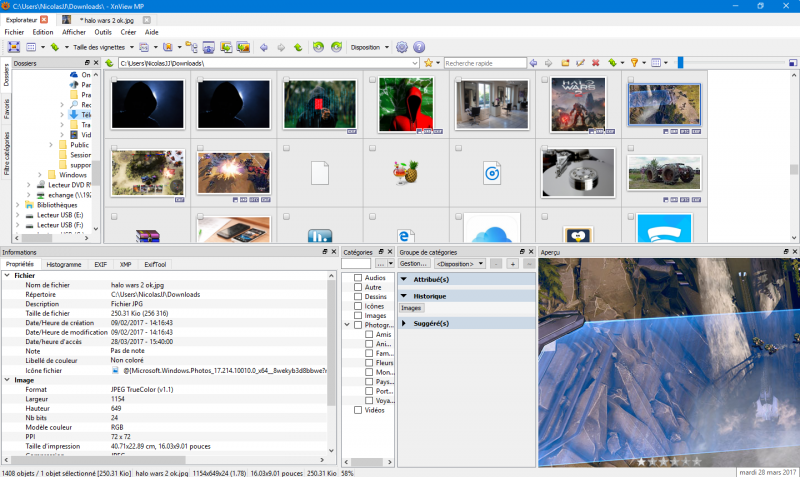The image size is (800, 477).
Task: Check the Images category checkbox
Action: point(358,315)
